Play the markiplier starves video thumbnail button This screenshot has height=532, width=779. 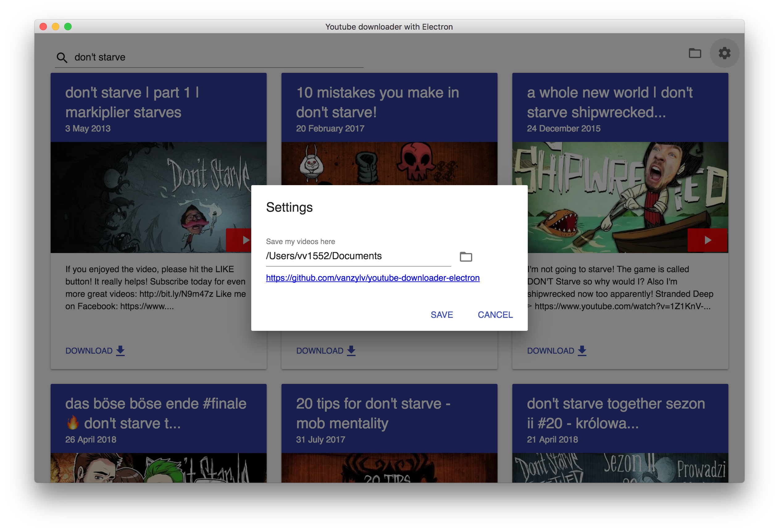(x=239, y=240)
